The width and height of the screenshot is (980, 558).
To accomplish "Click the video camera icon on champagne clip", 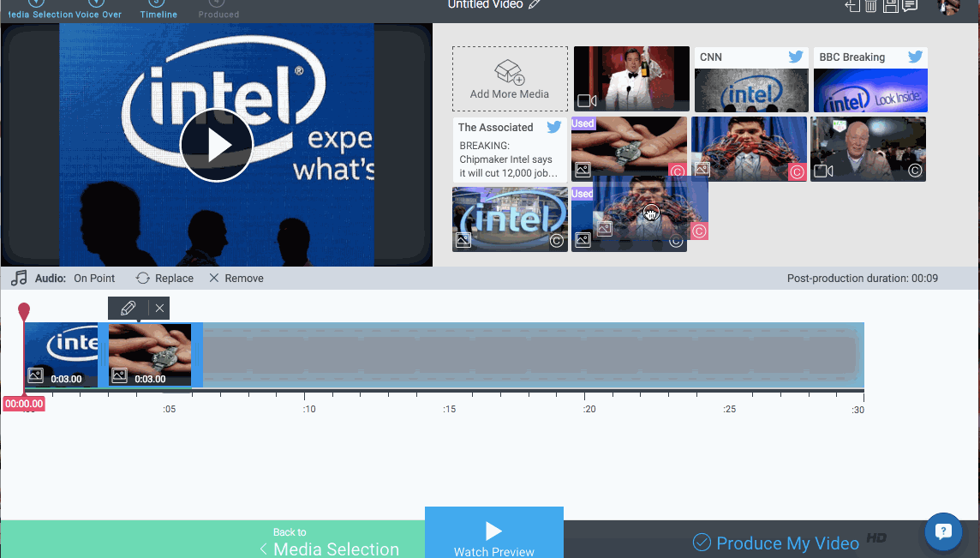I will point(587,101).
